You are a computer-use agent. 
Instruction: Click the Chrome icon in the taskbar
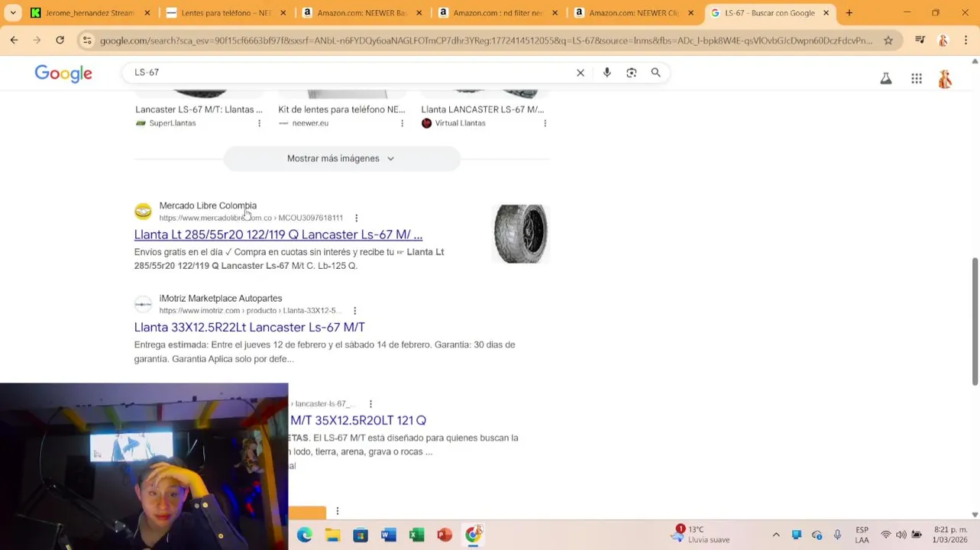tap(473, 535)
